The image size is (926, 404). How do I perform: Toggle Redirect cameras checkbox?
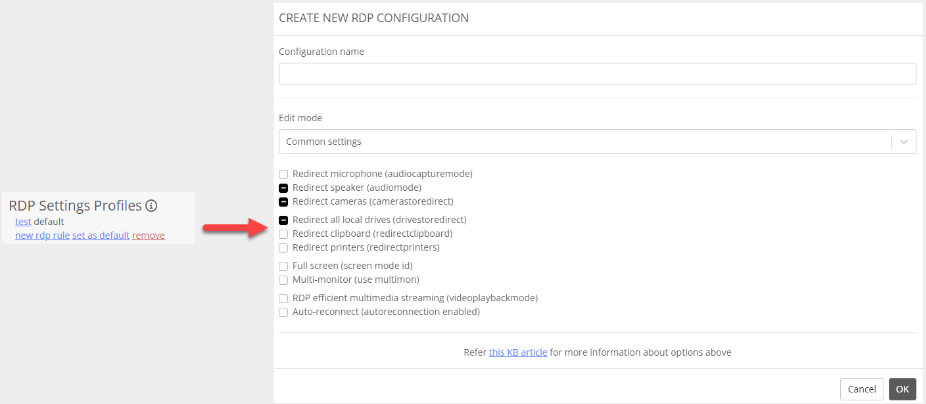(x=284, y=201)
